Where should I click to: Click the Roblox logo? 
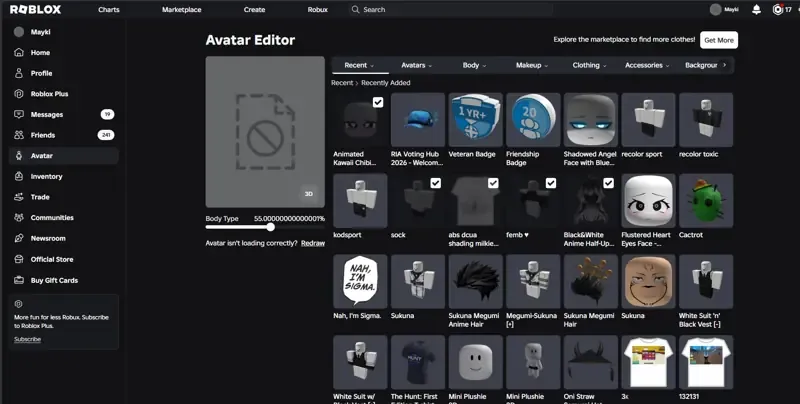coord(35,9)
